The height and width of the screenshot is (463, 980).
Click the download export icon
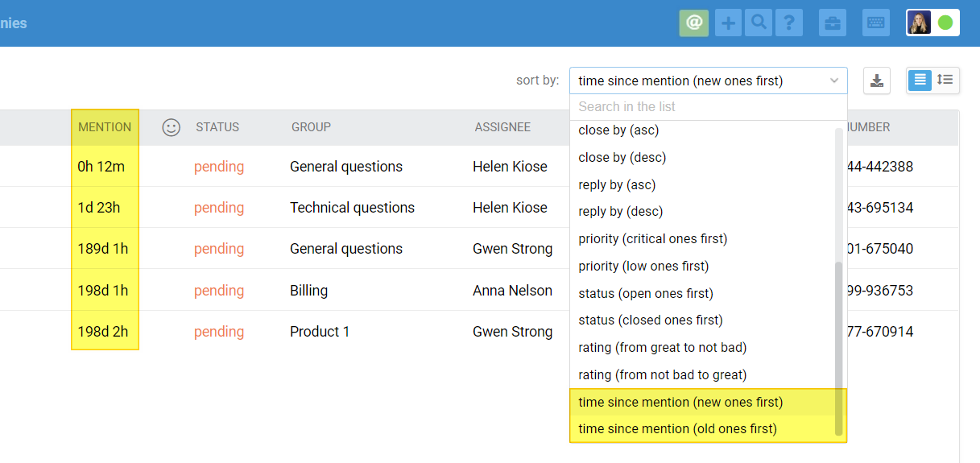877,81
